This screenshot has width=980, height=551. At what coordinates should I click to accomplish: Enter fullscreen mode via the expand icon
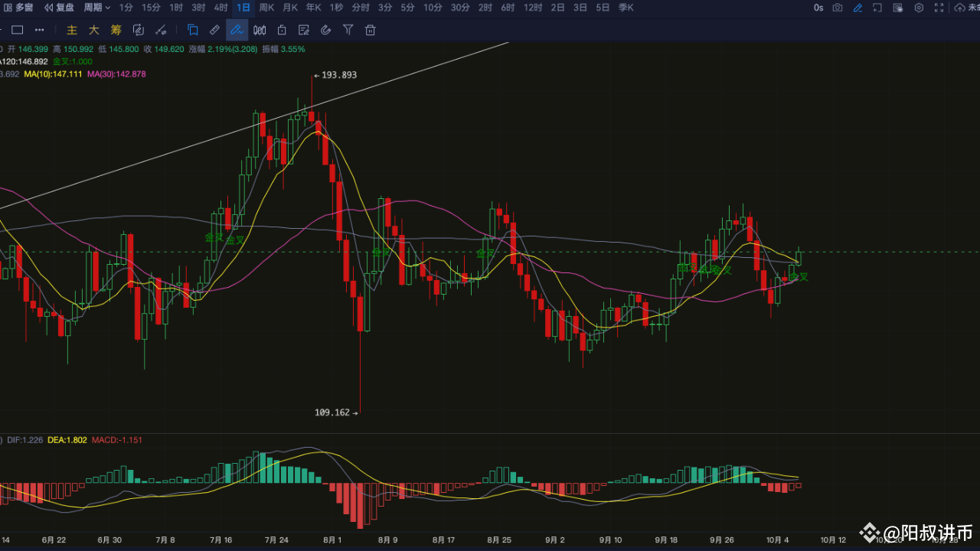coord(939,8)
